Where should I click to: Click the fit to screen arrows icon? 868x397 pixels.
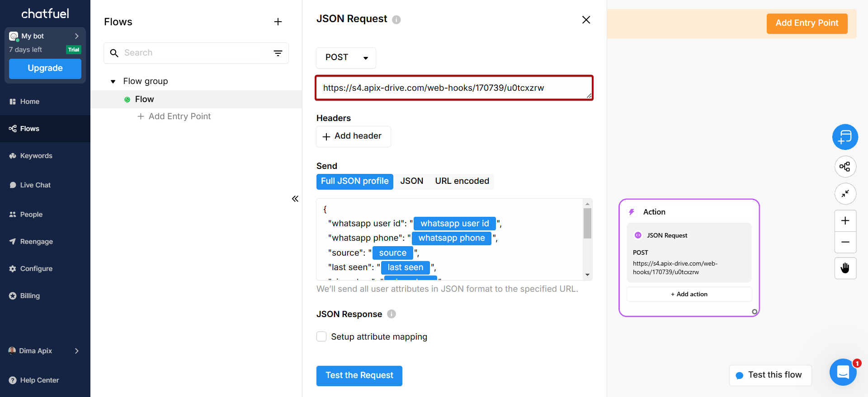click(x=845, y=194)
